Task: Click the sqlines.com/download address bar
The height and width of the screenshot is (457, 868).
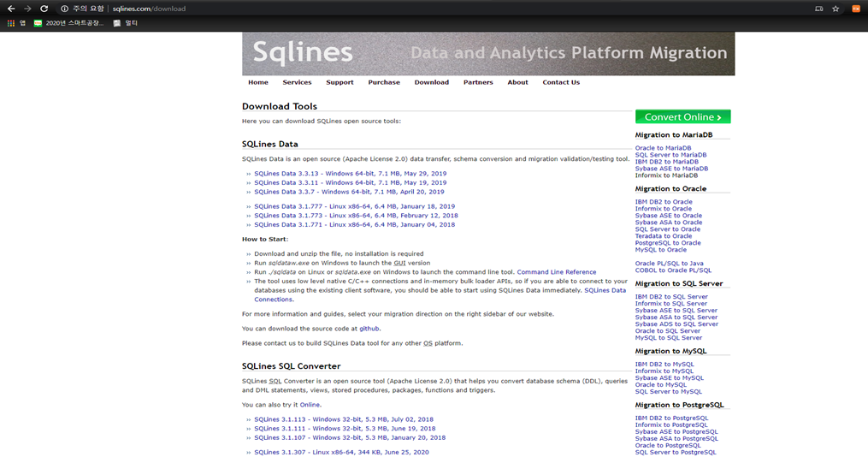Action: (x=149, y=9)
